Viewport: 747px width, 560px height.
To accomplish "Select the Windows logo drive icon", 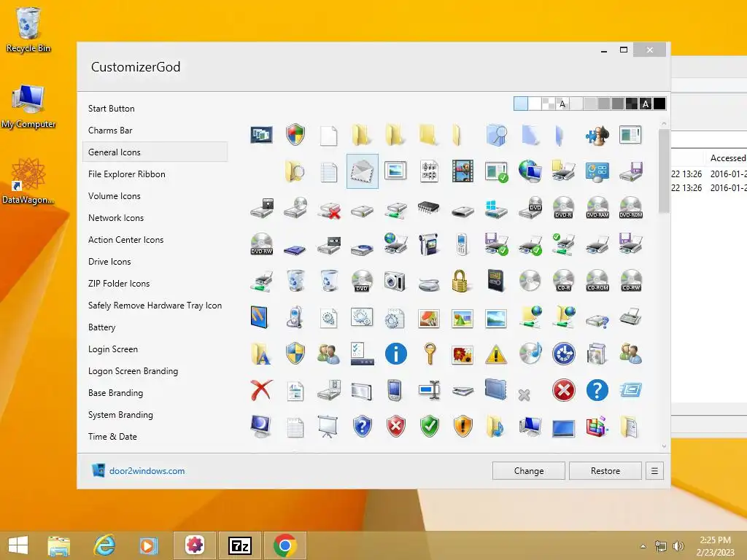I will pyautogui.click(x=496, y=208).
